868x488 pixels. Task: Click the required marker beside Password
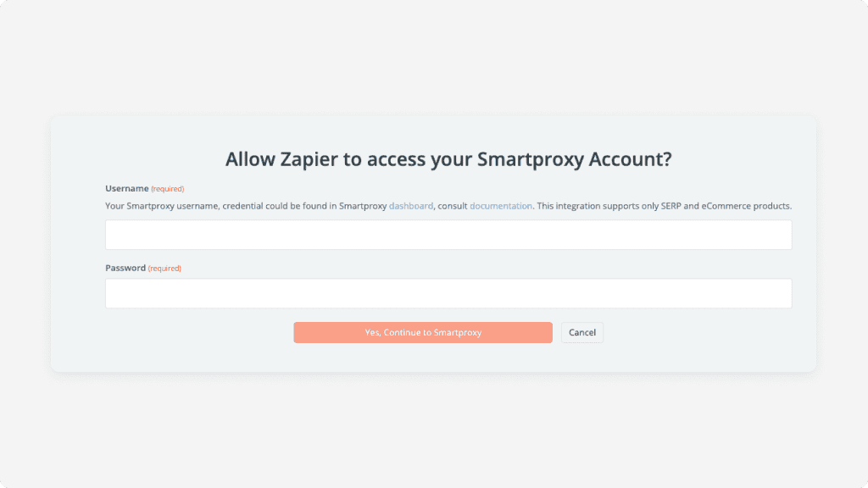(164, 269)
